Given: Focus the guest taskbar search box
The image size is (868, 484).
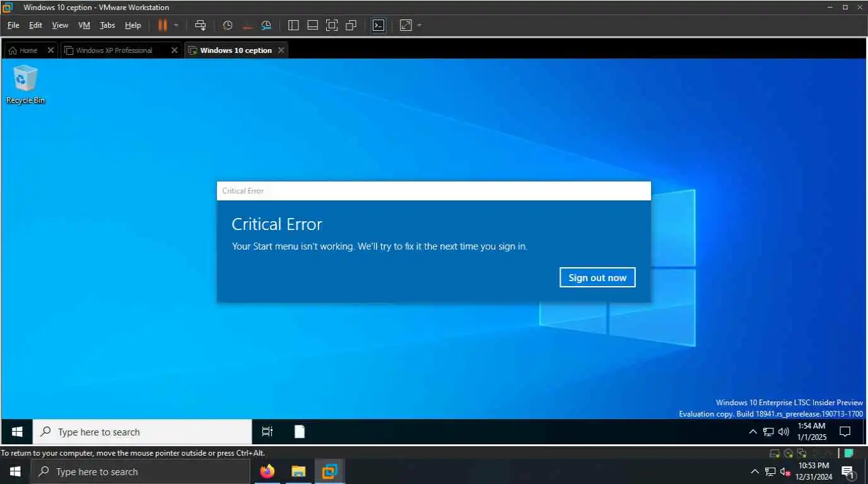Looking at the screenshot, I should 143,432.
